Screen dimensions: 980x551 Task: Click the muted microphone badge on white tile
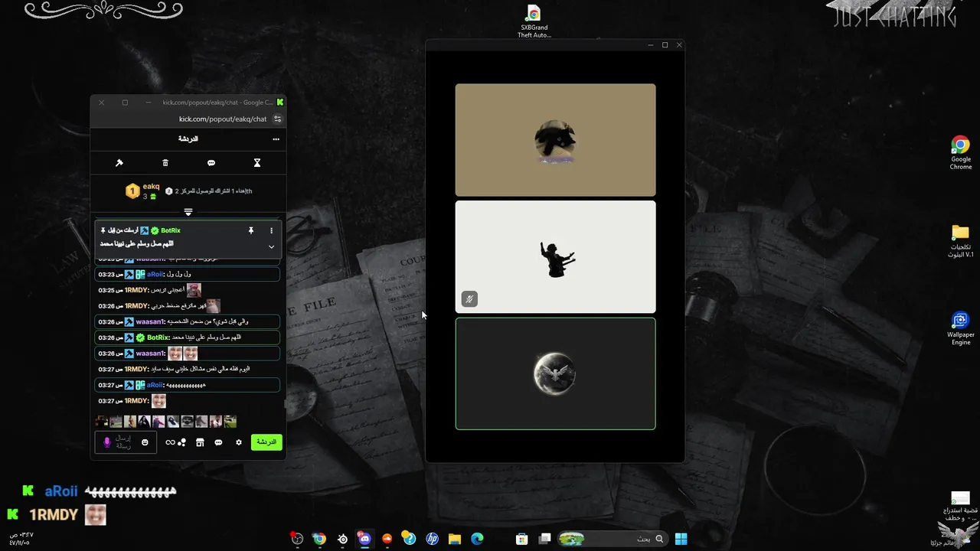coord(469,299)
